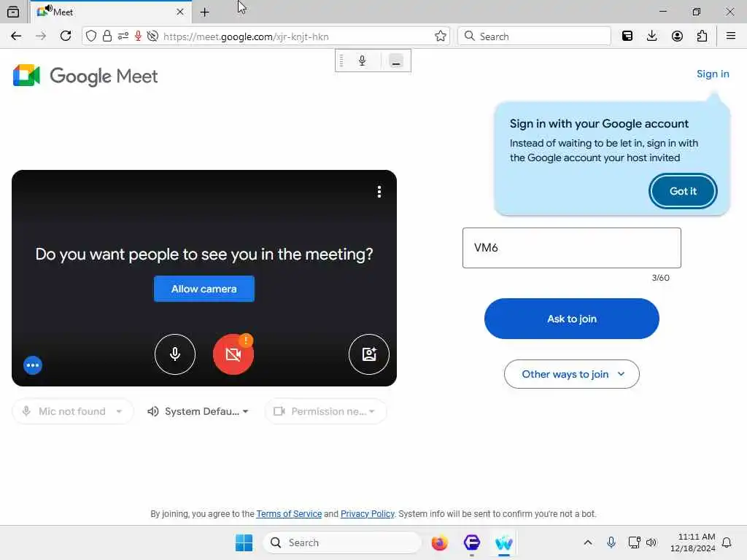
Task: Open Terms of Service link
Action: click(289, 514)
